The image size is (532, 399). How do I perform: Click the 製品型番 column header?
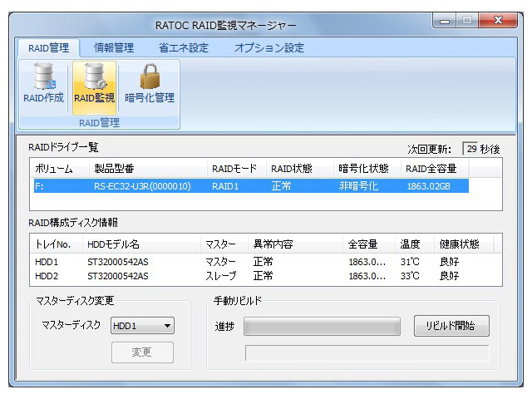[x=148, y=169]
